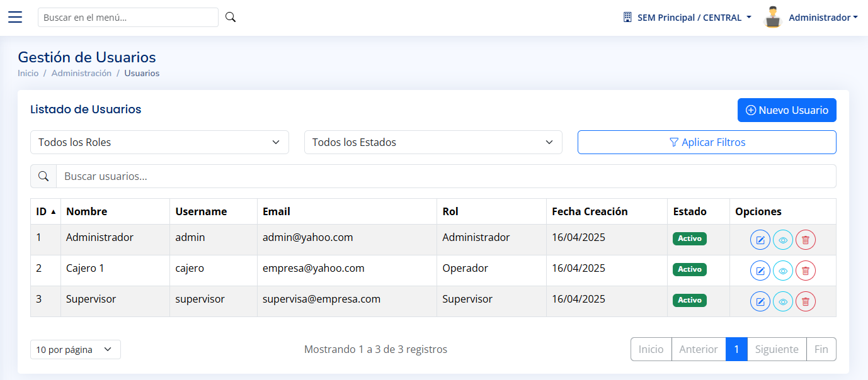Click the magnifier icon beside menu search
Screen dimensions: 868x380
[x=231, y=17]
